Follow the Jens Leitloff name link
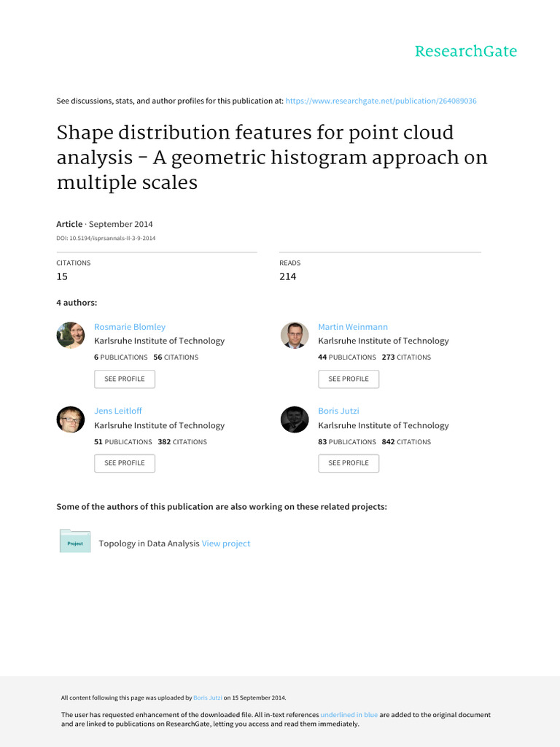Viewport: 560px width, 747px height. click(x=118, y=411)
